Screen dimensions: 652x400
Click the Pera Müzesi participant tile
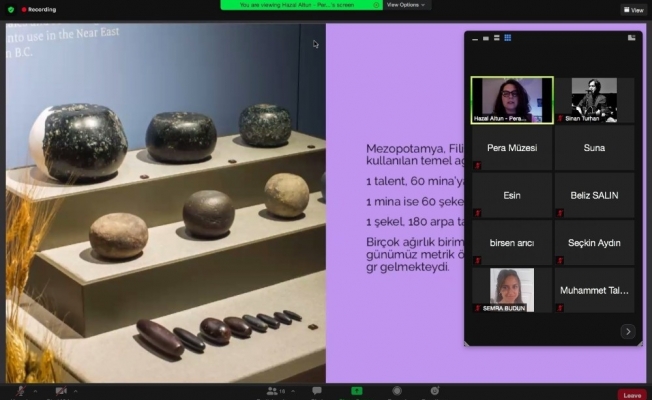tap(511, 149)
